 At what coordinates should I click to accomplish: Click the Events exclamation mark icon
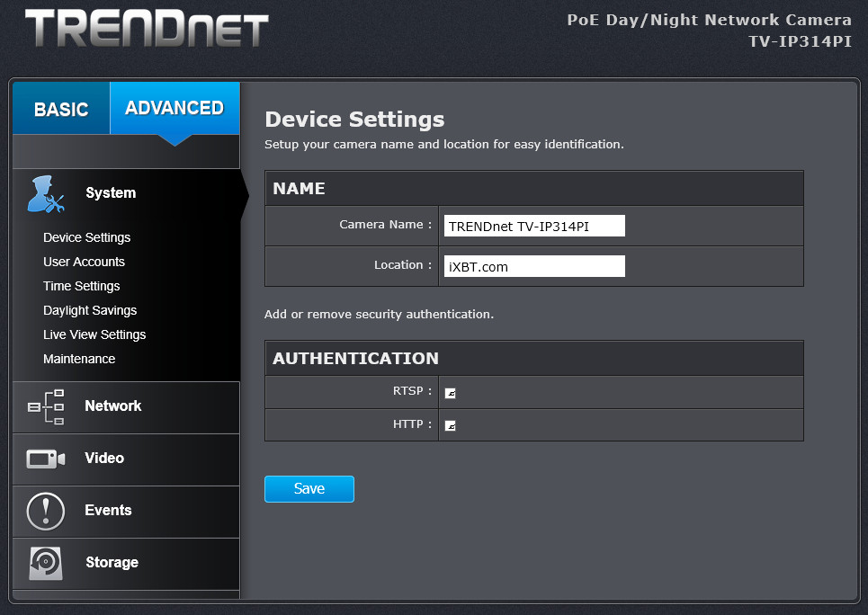pyautogui.click(x=46, y=511)
